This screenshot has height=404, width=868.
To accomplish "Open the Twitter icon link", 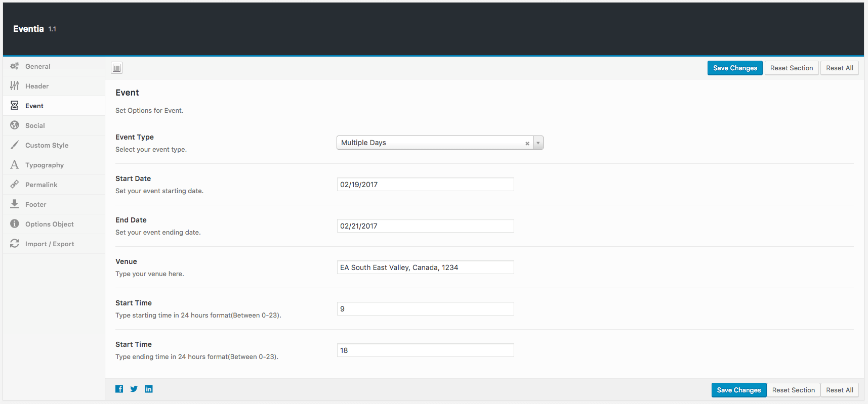I will point(134,389).
